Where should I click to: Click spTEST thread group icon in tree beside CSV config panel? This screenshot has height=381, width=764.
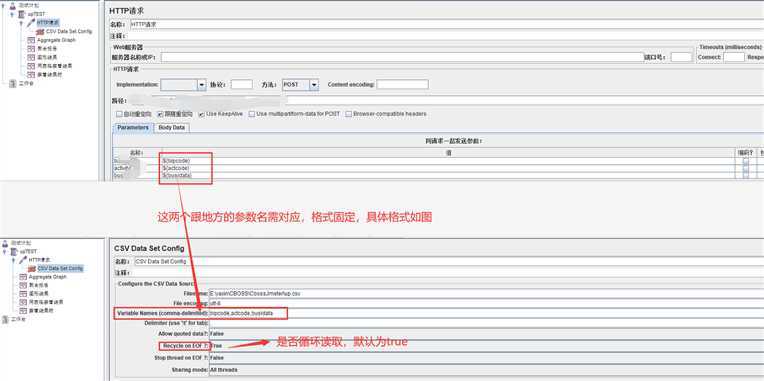coord(13,251)
